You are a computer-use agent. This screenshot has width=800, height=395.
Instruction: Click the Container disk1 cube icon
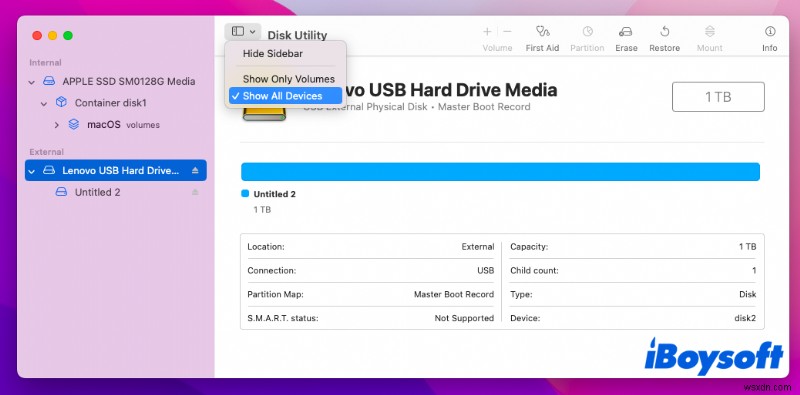pyautogui.click(x=61, y=103)
